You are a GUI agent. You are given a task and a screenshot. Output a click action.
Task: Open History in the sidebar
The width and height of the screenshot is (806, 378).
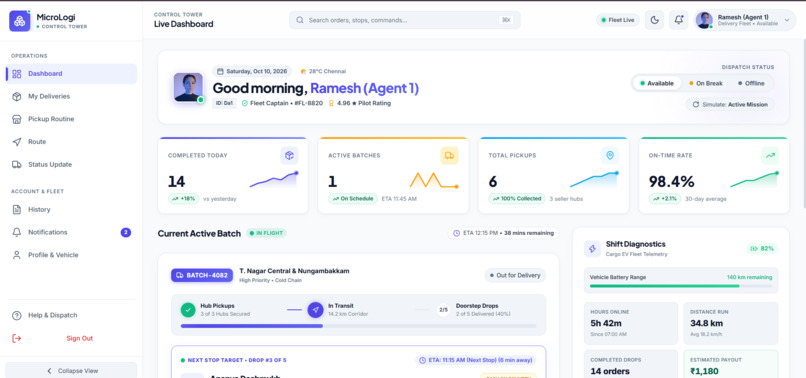71,209
